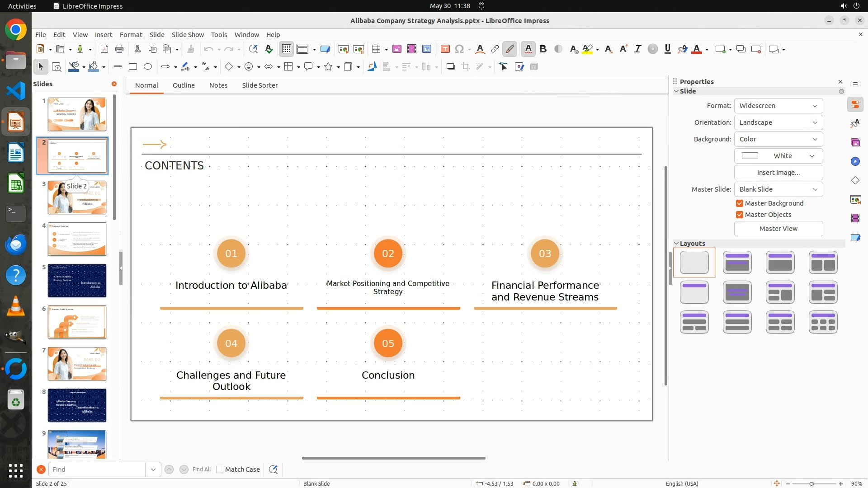The height and width of the screenshot is (488, 868).
Task: Click the Insert Image... button
Action: (x=778, y=173)
